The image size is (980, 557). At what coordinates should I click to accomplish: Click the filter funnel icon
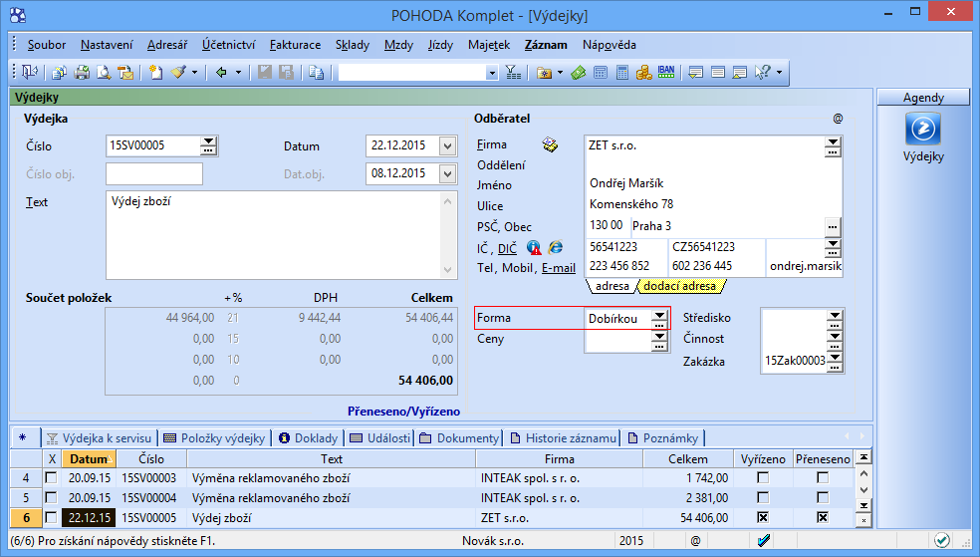pos(513,73)
